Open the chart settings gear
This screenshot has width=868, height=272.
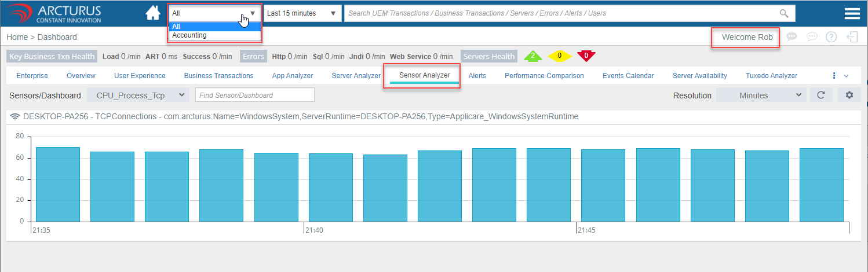(x=849, y=95)
